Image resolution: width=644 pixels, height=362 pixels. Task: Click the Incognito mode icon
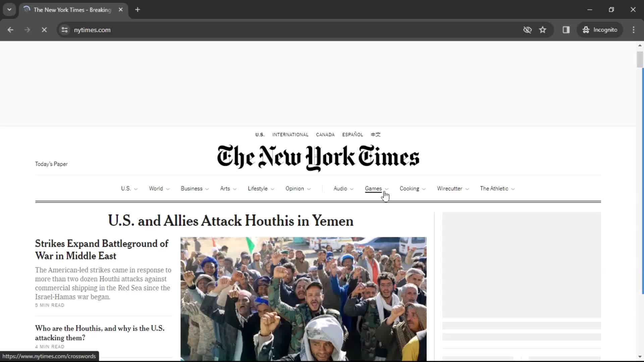pos(585,29)
